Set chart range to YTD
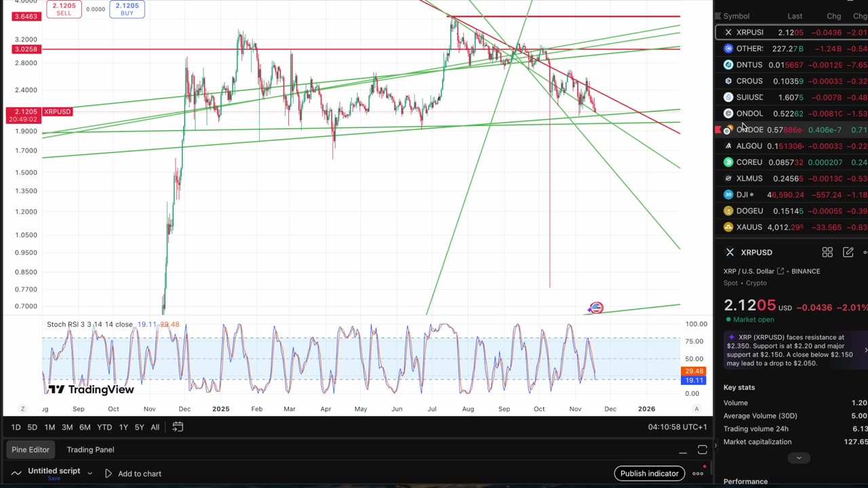The image size is (868, 488). 104,427
